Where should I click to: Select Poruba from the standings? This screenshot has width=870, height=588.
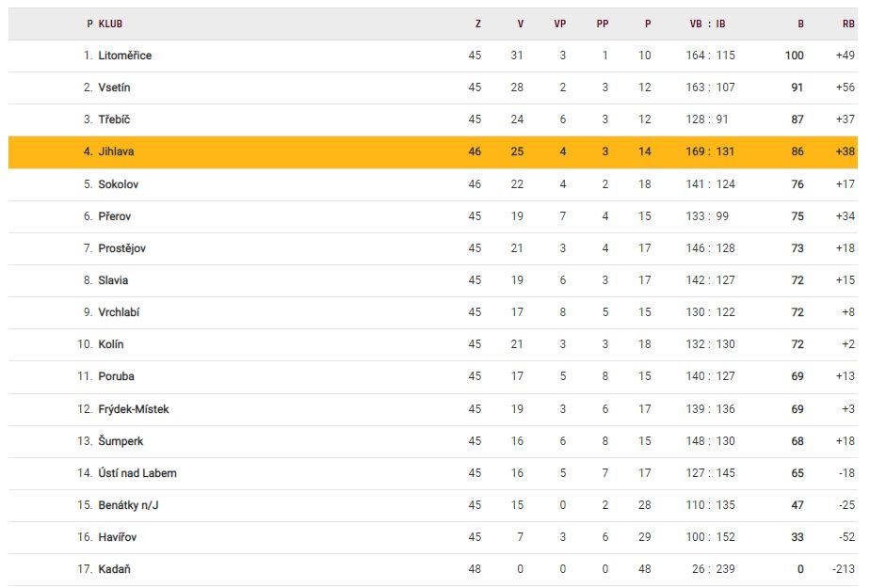coord(116,376)
